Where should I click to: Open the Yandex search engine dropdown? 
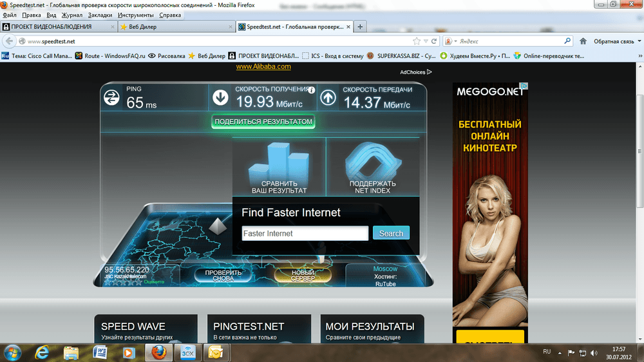click(x=455, y=41)
